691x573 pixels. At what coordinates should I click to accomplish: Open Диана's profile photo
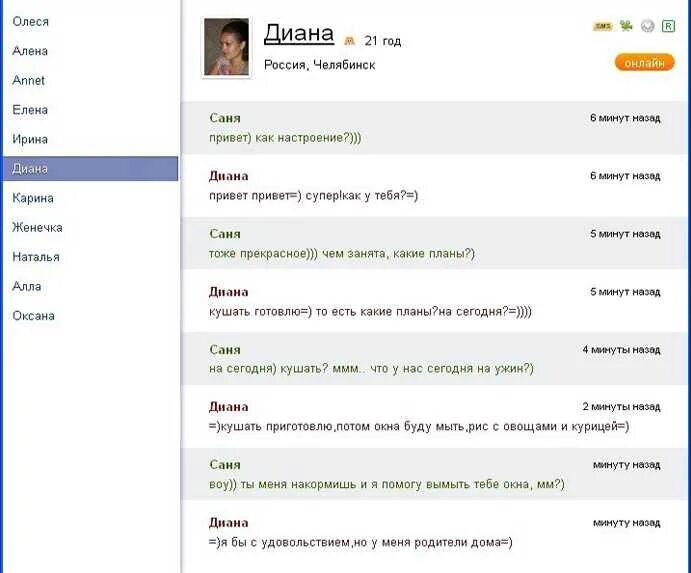[226, 47]
